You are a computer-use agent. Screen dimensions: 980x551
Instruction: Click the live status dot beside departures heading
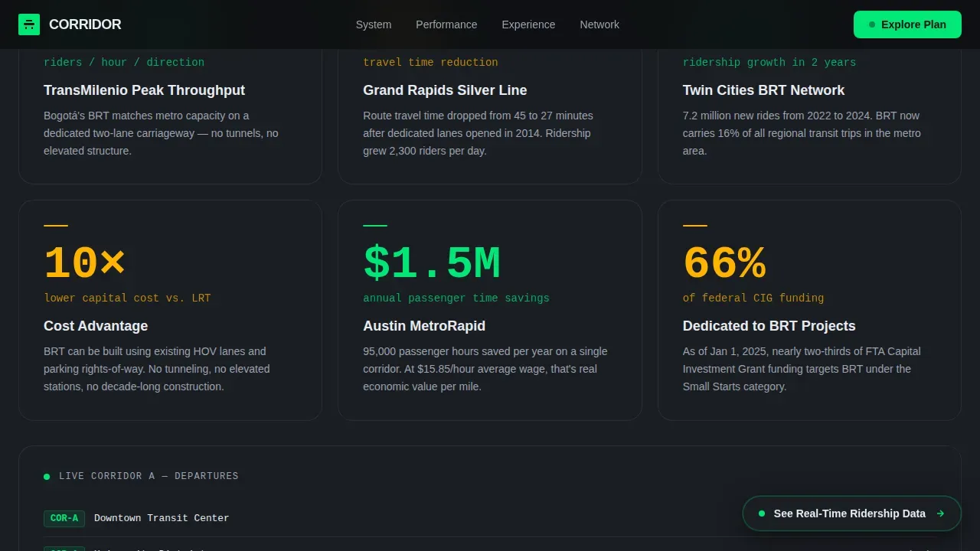(47, 477)
